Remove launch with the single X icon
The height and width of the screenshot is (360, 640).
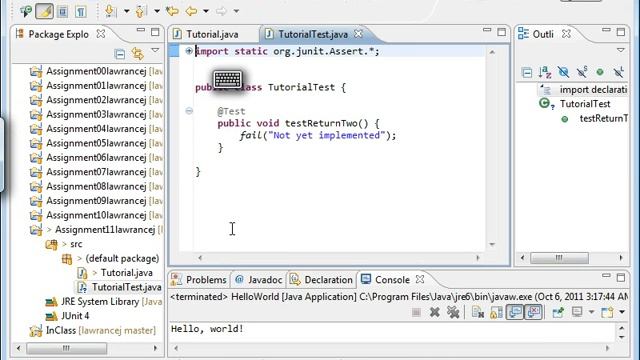point(435,313)
